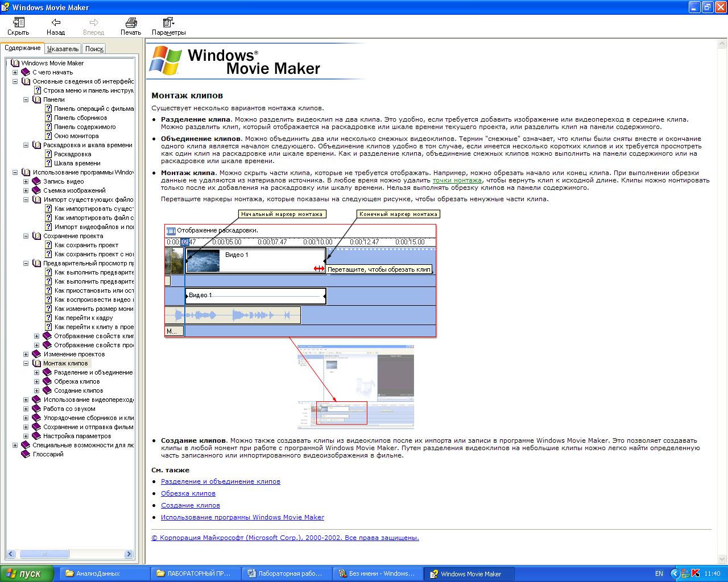Collapse Раскадровка и шкала времени node
Image resolution: width=728 pixels, height=582 pixels.
tap(26, 145)
